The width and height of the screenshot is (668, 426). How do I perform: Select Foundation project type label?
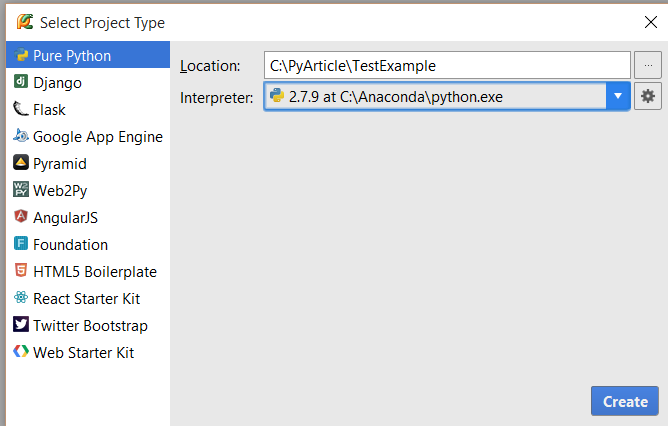click(71, 245)
